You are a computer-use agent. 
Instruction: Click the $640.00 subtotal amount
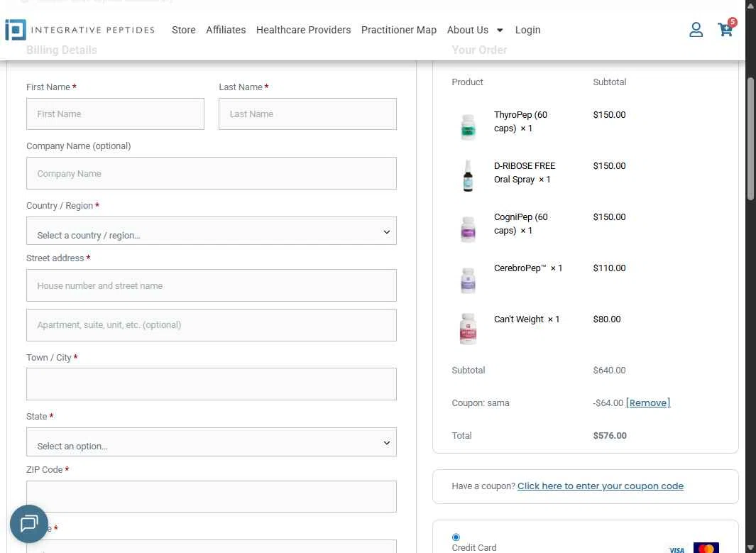coord(609,371)
